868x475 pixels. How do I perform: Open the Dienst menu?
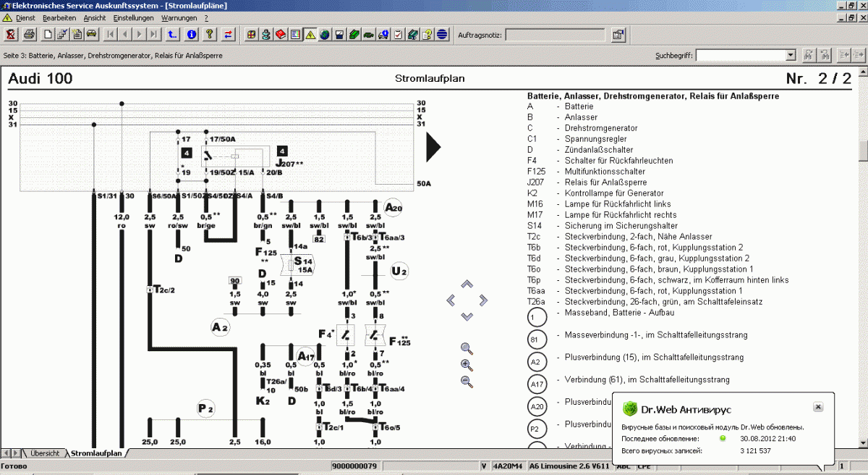click(25, 17)
